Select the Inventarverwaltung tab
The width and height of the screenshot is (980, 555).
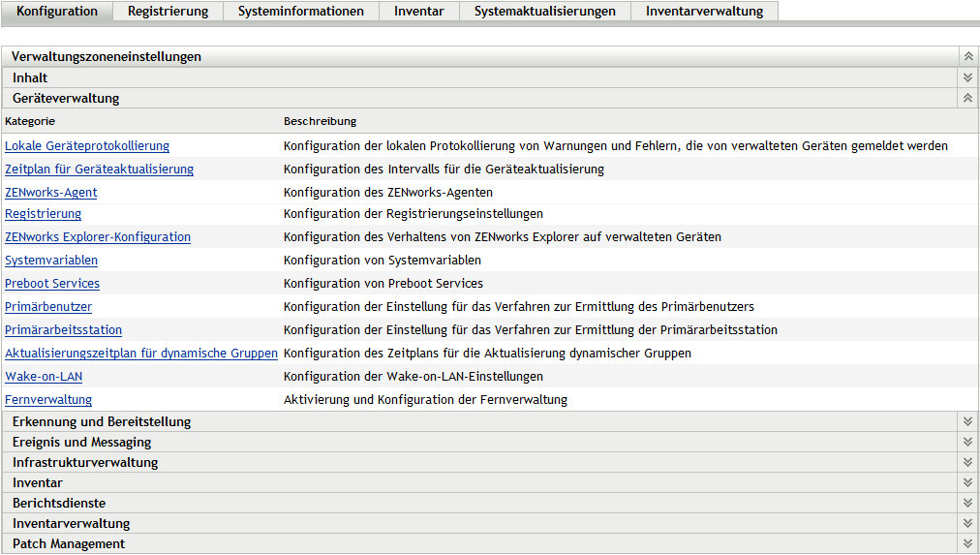click(x=704, y=12)
